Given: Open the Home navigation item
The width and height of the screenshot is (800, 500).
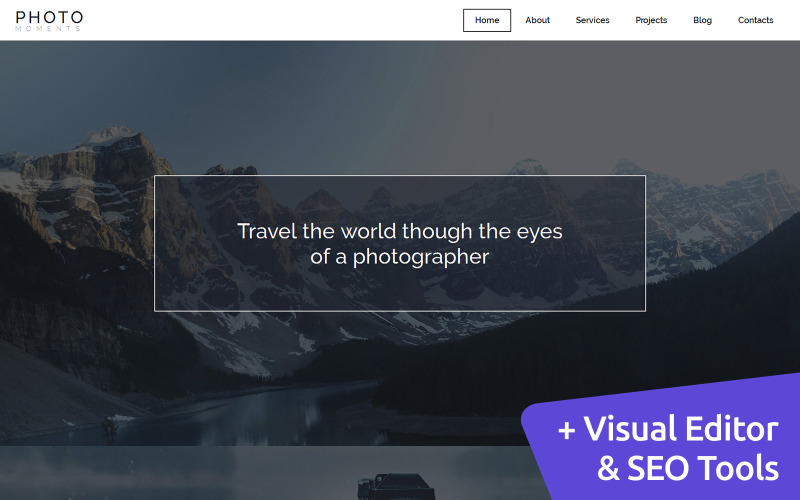Looking at the screenshot, I should point(487,20).
